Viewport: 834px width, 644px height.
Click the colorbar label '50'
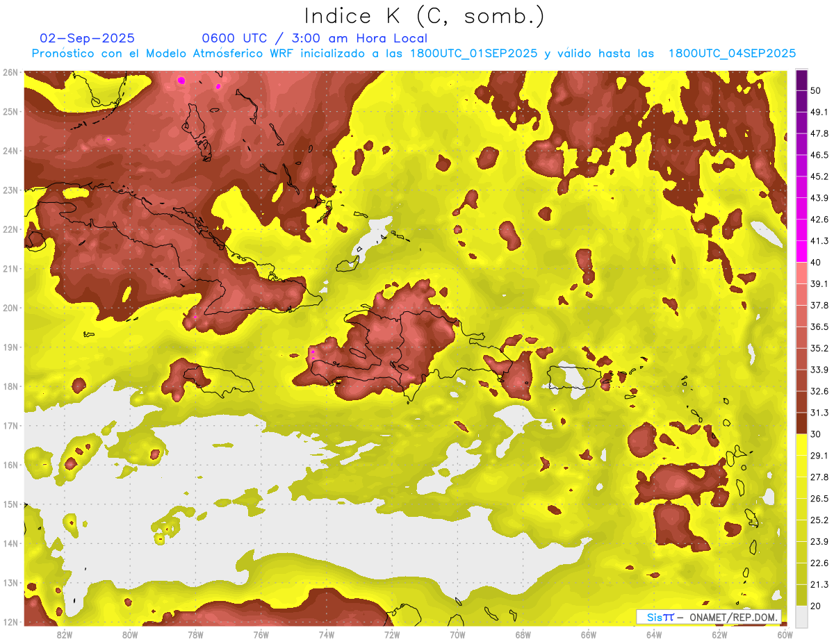816,90
